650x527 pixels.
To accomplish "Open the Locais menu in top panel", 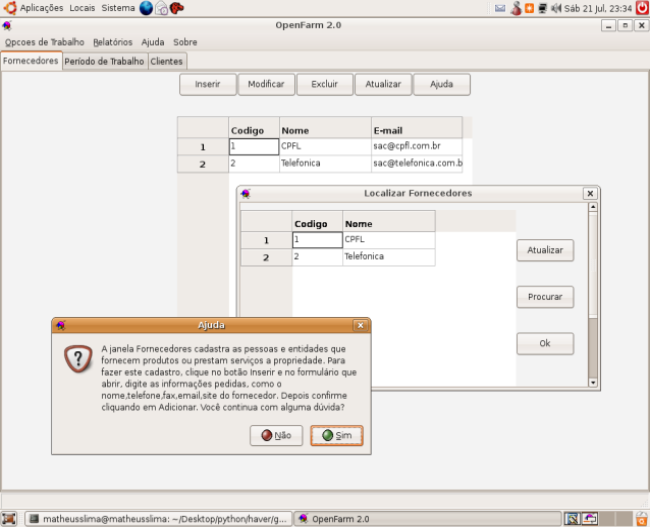I will [82, 8].
